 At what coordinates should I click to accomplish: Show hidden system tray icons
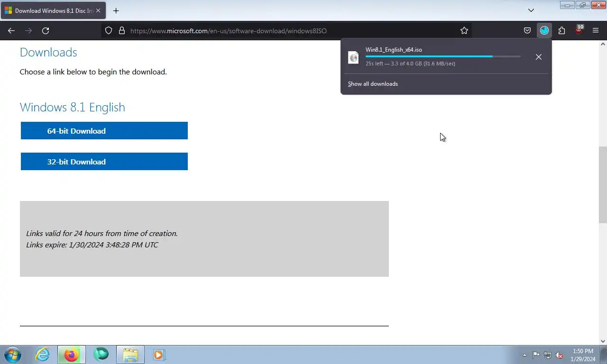524,355
